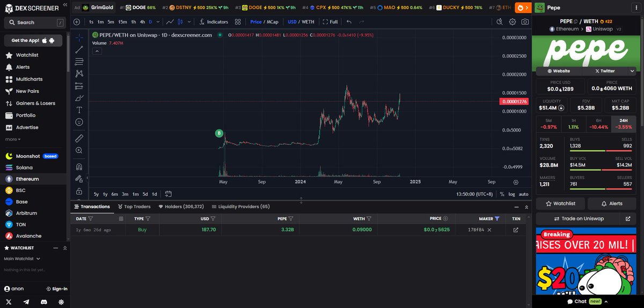
Task: Open chart settings gear icon
Action: (513, 22)
